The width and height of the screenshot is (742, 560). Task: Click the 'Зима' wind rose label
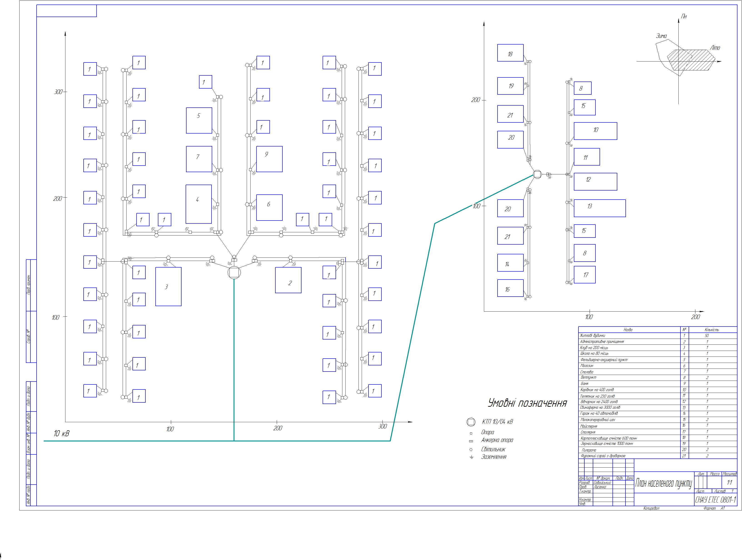tap(661, 36)
